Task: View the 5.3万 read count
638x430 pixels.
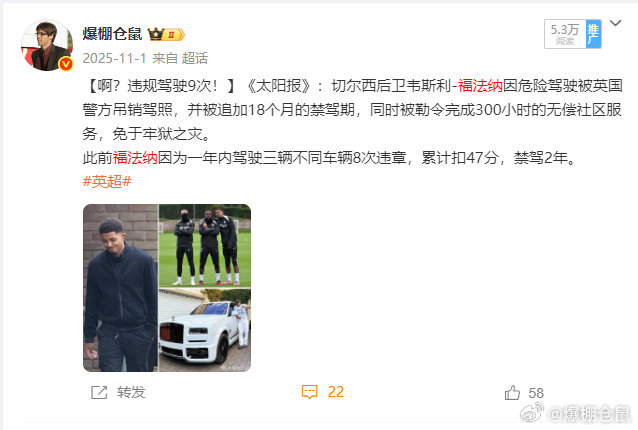Action: [x=565, y=34]
